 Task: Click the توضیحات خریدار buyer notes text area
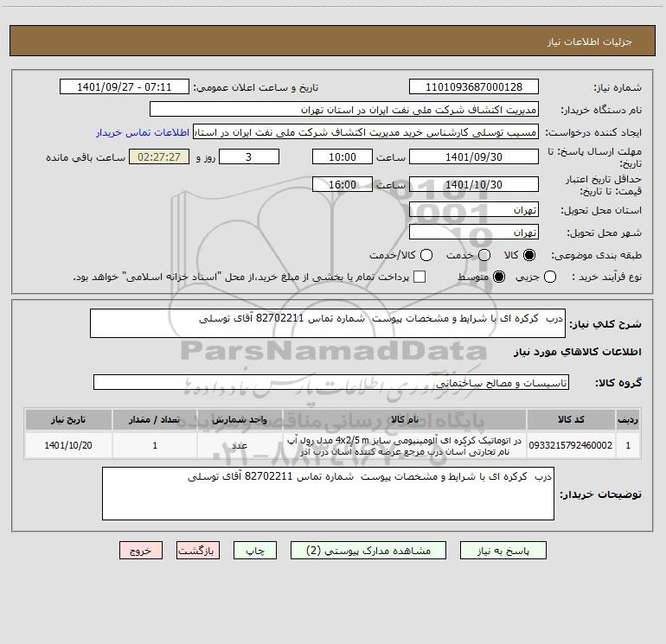click(328, 494)
